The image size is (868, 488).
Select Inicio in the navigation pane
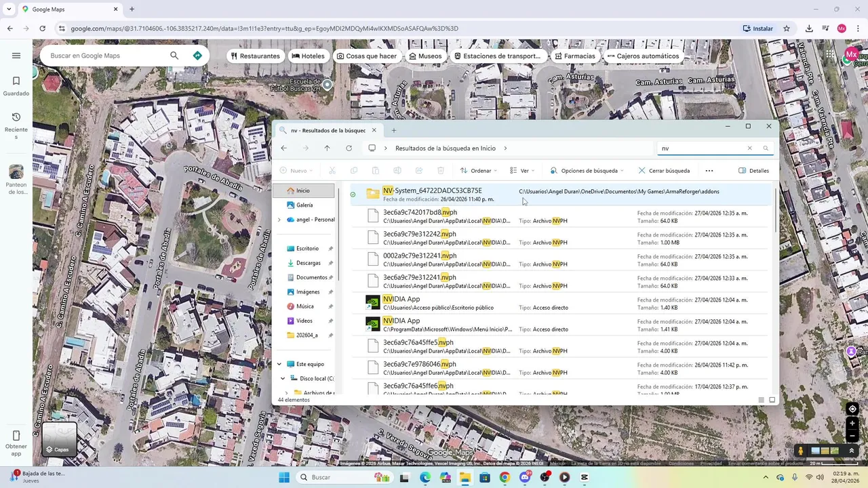coord(304,190)
